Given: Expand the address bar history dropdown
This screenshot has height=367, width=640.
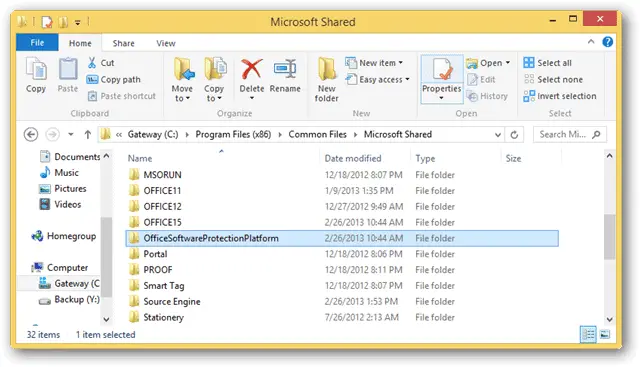Looking at the screenshot, I should [x=498, y=134].
